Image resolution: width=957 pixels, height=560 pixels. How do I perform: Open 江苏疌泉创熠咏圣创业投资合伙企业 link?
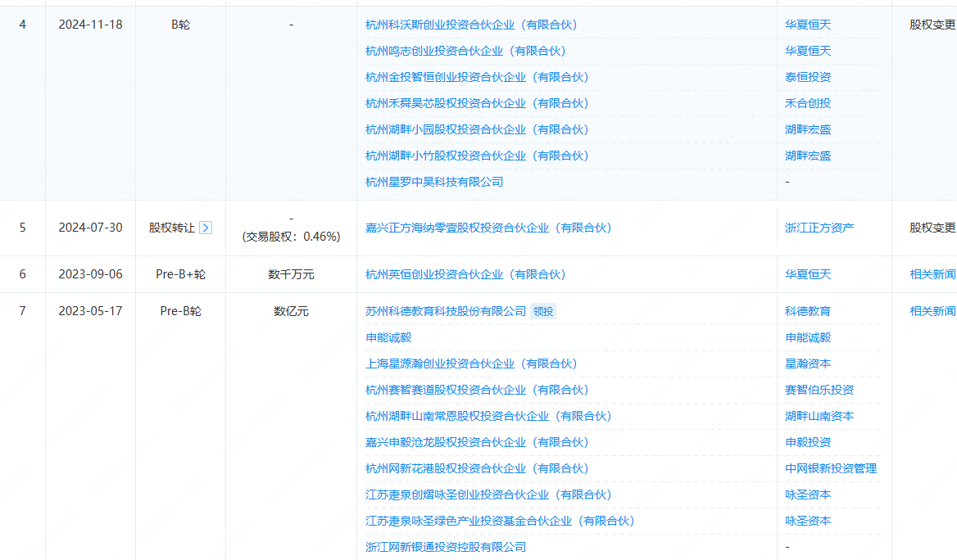pyautogui.click(x=488, y=495)
